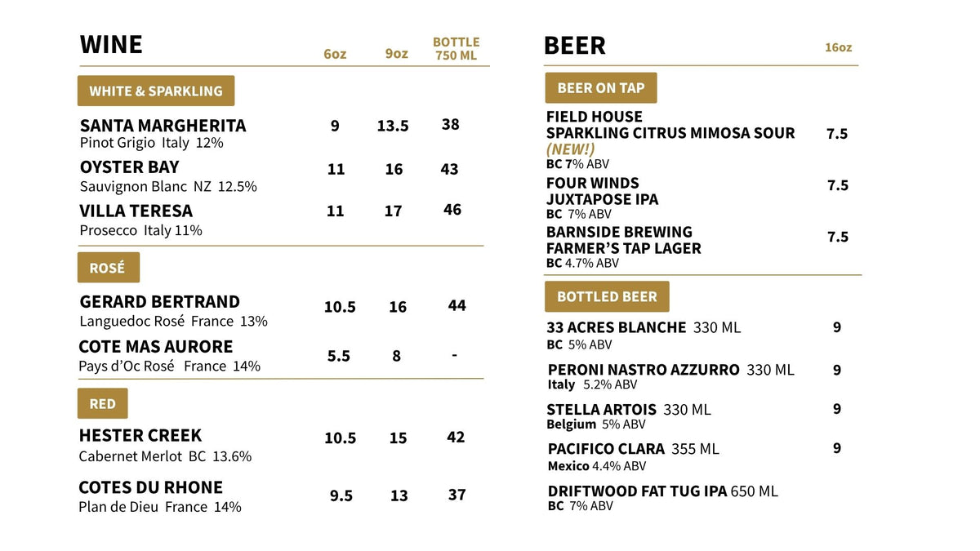This screenshot has height=551, width=980.
Task: Select the WHITE & SPARKLING category label
Action: (x=156, y=91)
